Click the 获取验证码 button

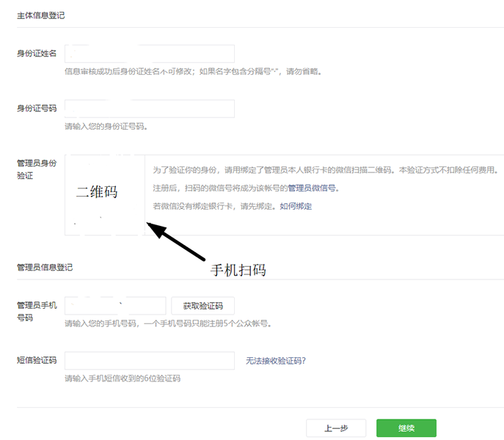[x=202, y=306]
